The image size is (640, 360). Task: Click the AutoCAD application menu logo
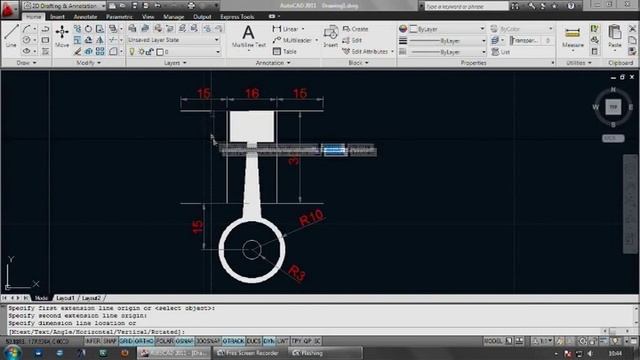9,9
